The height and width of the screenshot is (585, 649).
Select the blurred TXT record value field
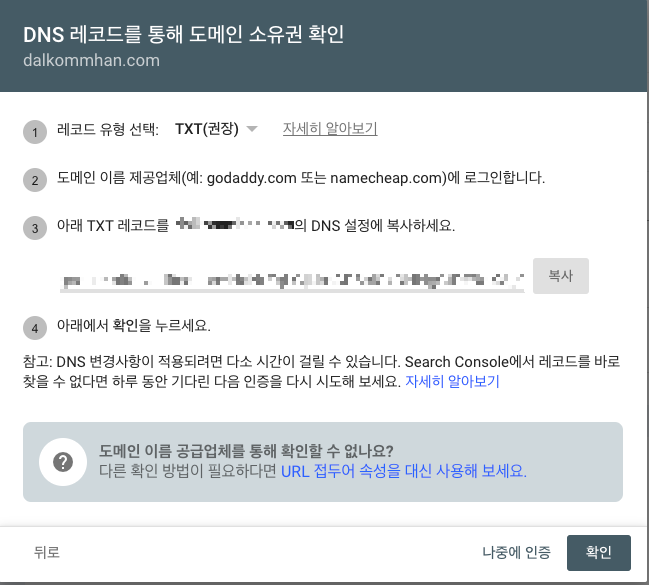[x=292, y=280]
